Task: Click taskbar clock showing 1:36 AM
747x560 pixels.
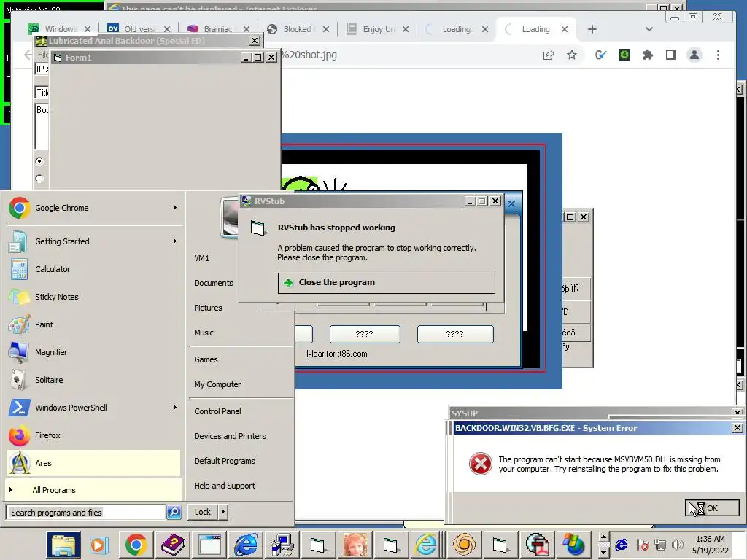Action: [x=711, y=545]
